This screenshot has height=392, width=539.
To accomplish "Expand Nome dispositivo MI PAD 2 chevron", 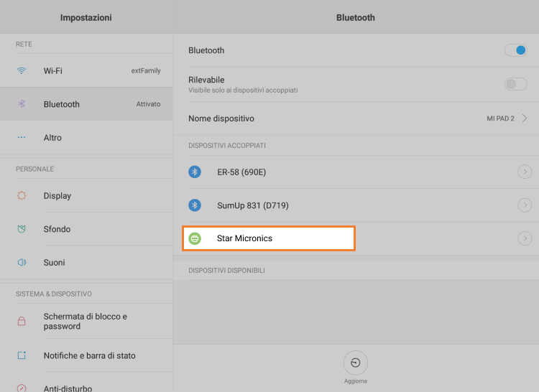I will pyautogui.click(x=525, y=118).
